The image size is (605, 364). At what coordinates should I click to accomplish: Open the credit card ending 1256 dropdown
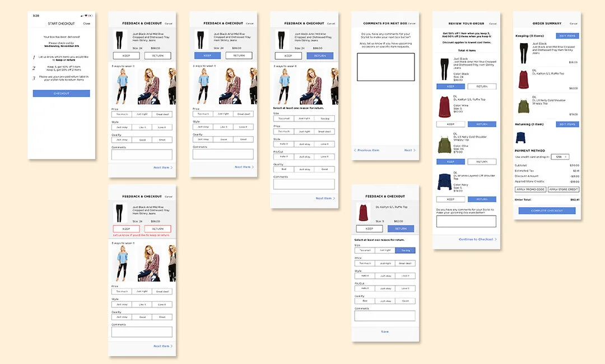[x=560, y=157]
